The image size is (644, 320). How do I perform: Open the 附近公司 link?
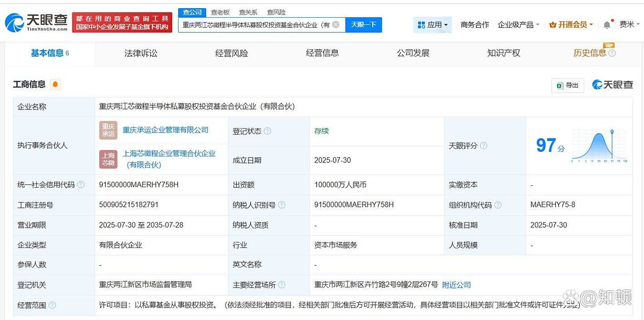pyautogui.click(x=456, y=285)
